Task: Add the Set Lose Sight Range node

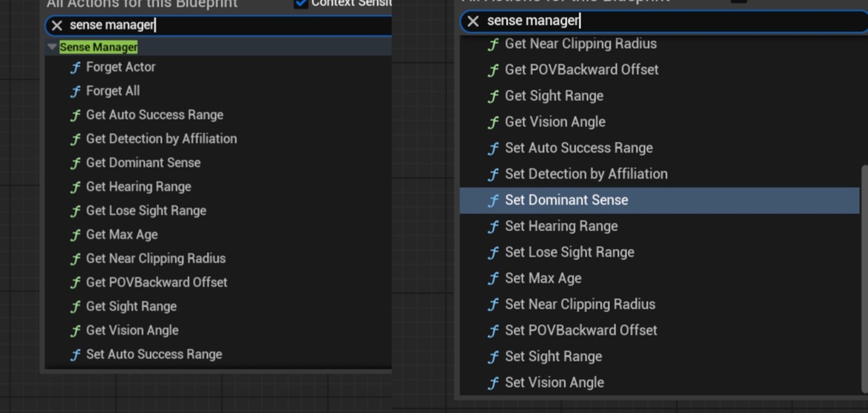Action: [x=569, y=252]
